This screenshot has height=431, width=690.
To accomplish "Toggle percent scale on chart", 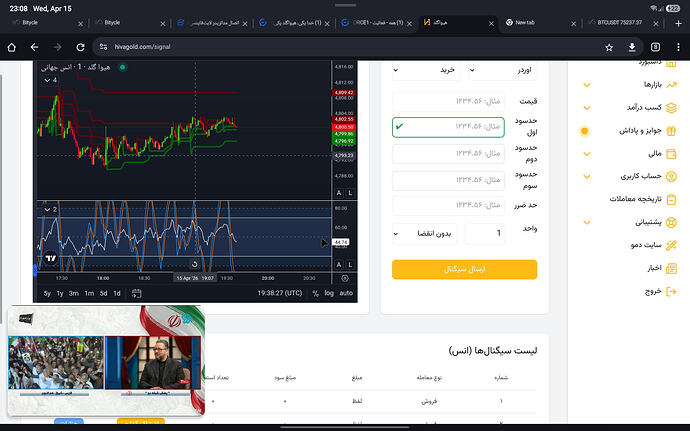I will (x=316, y=293).
